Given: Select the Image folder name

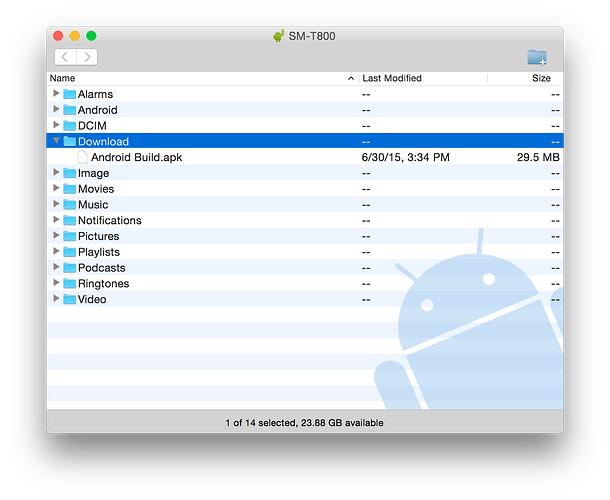Looking at the screenshot, I should (x=93, y=173).
